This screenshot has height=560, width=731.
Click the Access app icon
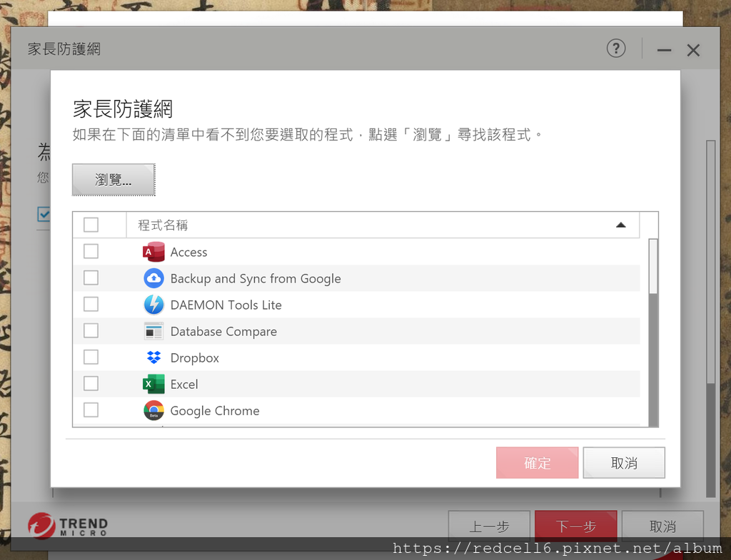coord(154,252)
